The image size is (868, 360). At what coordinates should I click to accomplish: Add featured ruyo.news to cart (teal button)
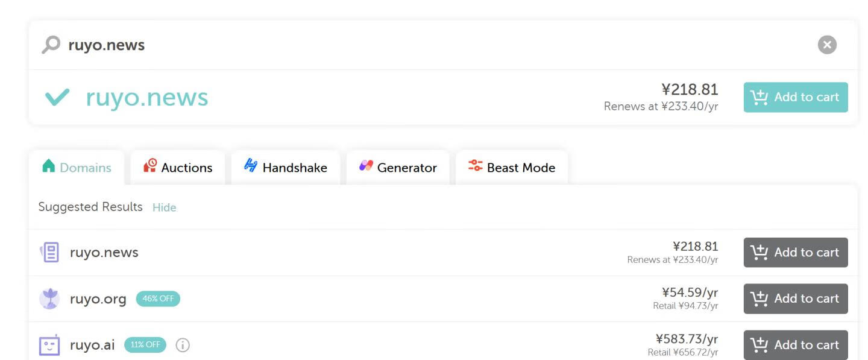point(795,97)
